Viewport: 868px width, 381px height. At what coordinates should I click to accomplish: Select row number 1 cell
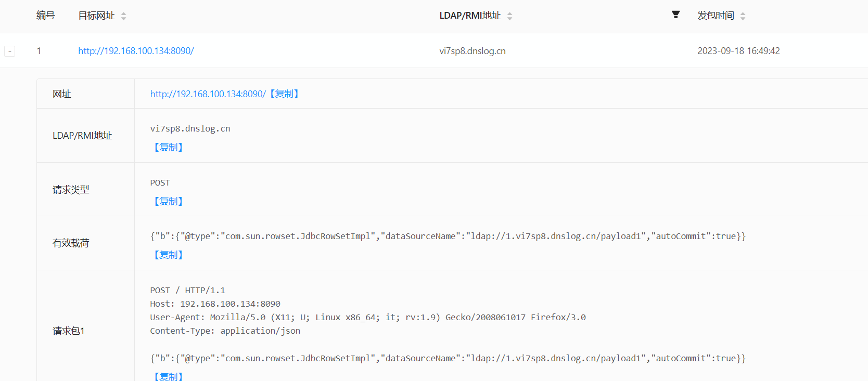39,51
